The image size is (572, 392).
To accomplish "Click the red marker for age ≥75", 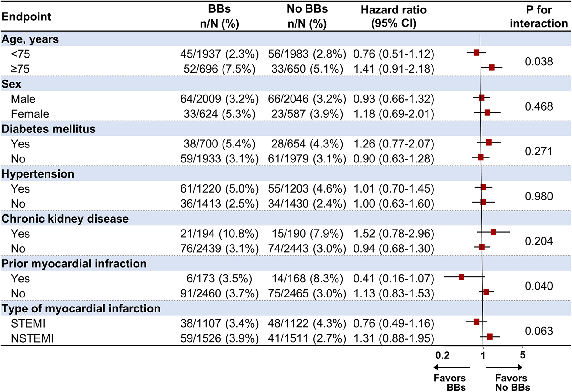I will click(x=491, y=68).
